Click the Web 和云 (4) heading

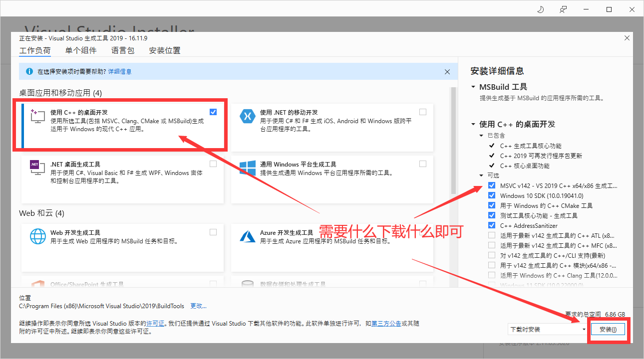click(41, 213)
